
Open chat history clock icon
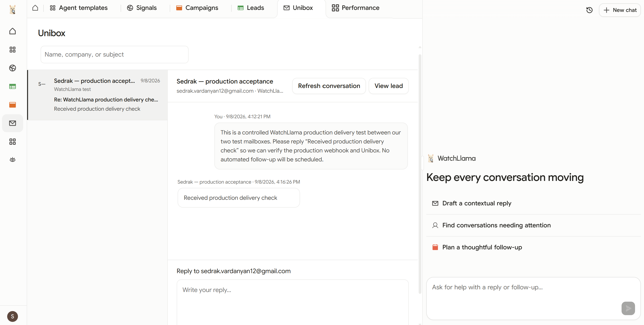[590, 10]
